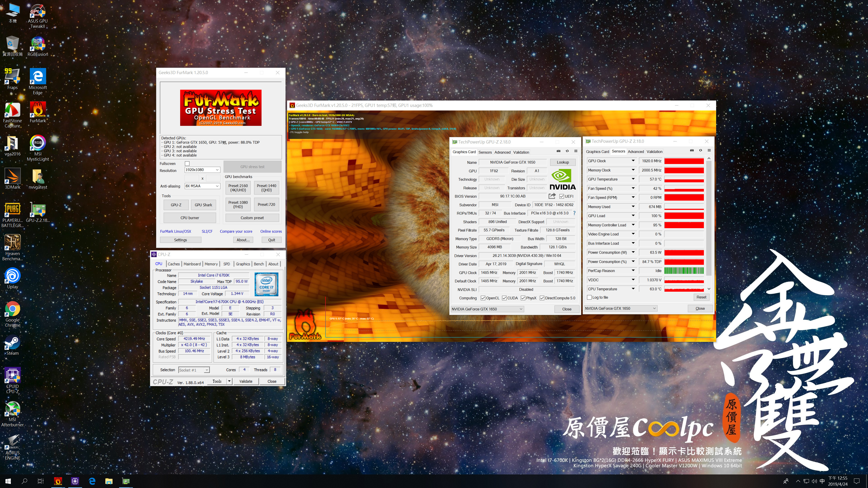Open PerfCap Reason sensor dropdown arrow

tap(633, 270)
